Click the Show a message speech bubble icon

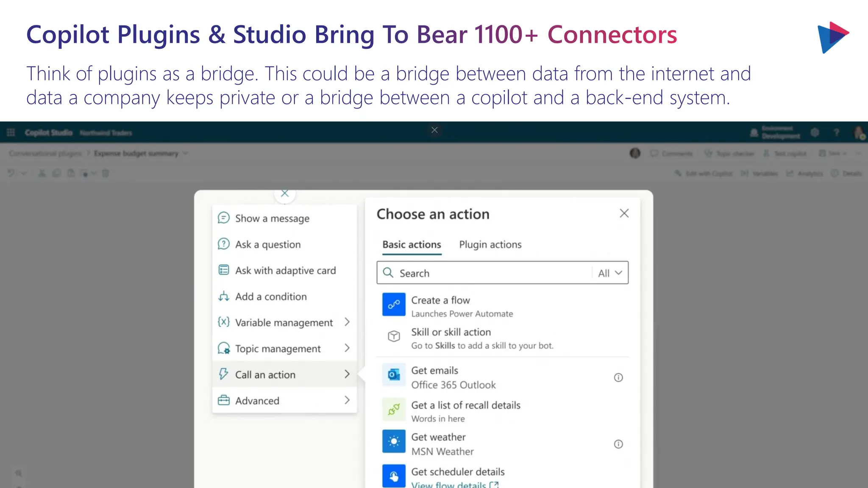223,218
